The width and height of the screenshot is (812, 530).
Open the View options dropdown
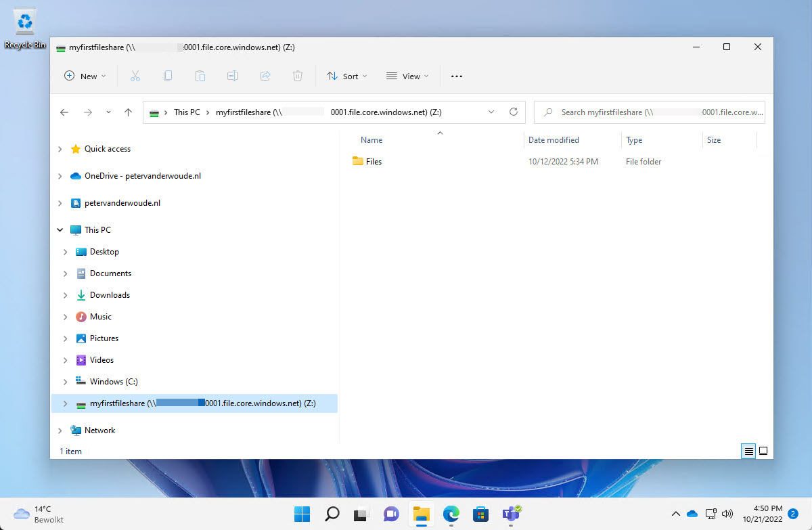click(x=407, y=76)
